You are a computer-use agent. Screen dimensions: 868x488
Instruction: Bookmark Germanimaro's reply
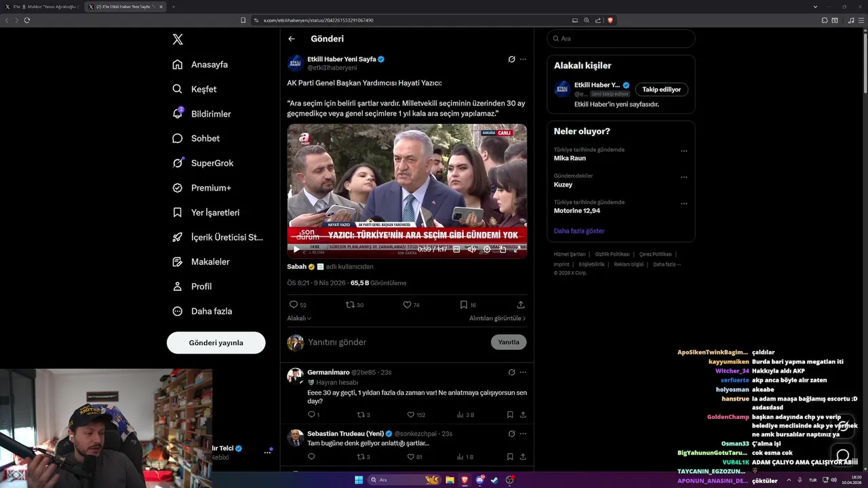click(510, 415)
